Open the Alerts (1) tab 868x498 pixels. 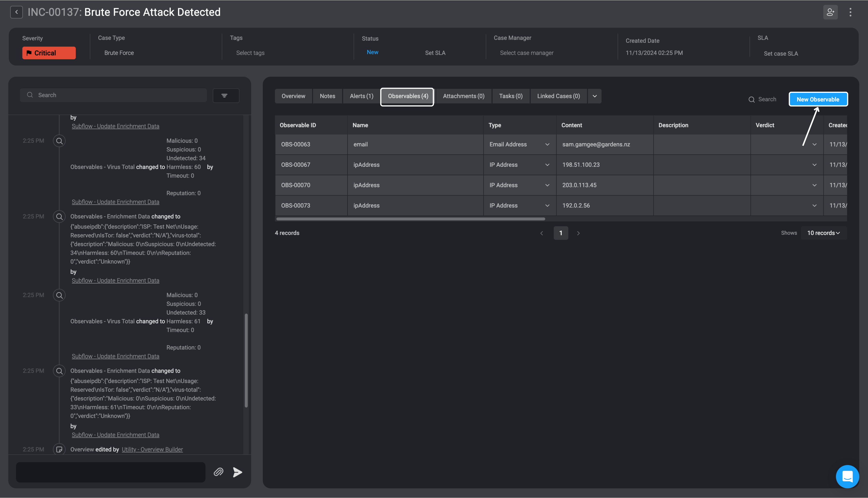(x=361, y=96)
